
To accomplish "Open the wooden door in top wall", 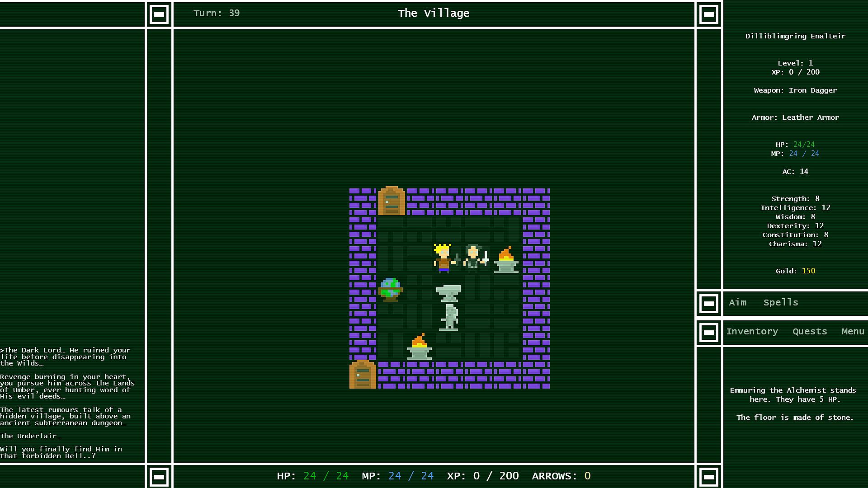I will [391, 201].
